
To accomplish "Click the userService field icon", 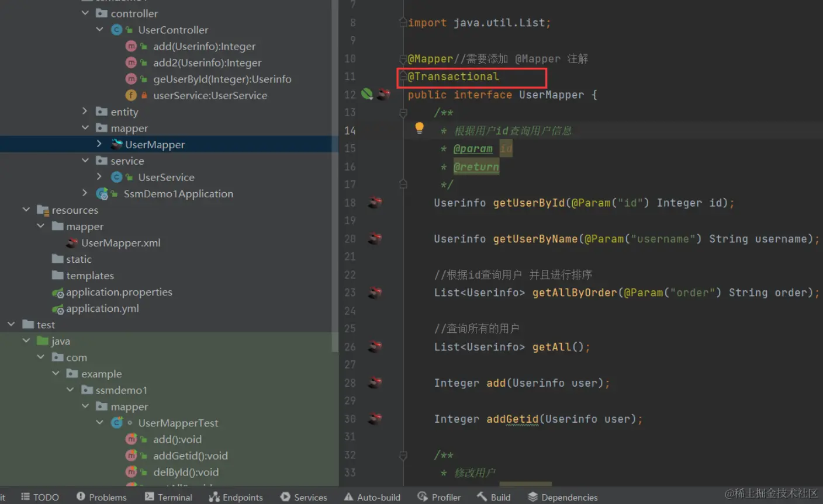I will point(131,95).
